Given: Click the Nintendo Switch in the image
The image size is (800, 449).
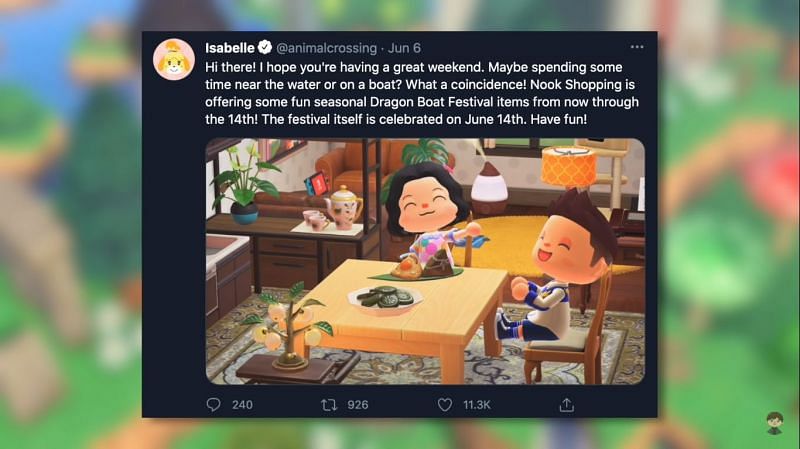Looking at the screenshot, I should tap(317, 184).
